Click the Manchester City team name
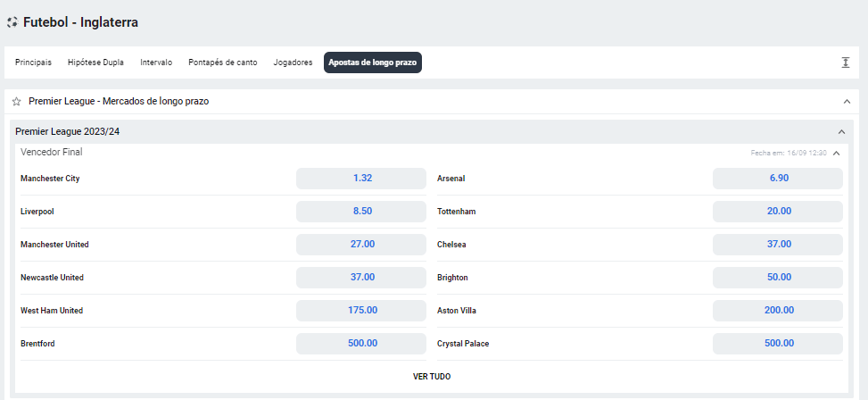 pos(50,179)
